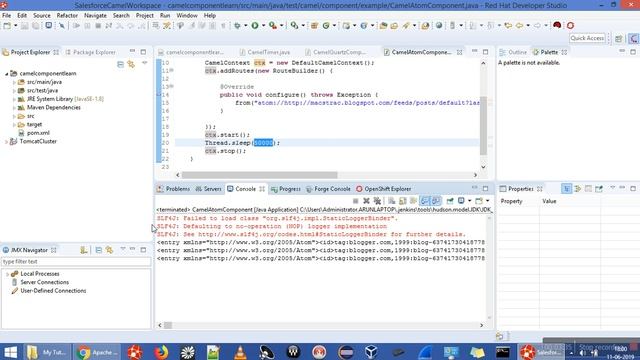Screen dimensions: 640x360
Task: Open Chrome from Windows taskbar
Action: [x=98, y=352]
